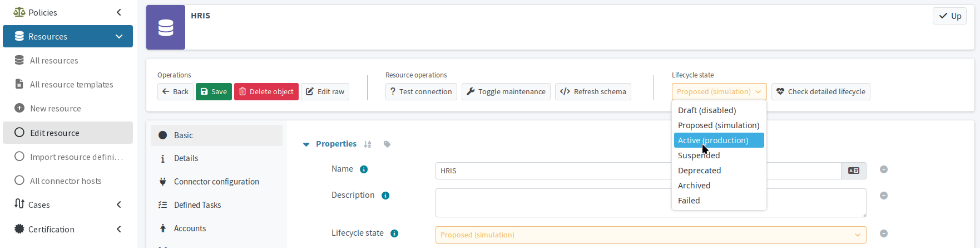Viewport: 980px width, 248px height.
Task: Click the Up button
Action: click(950, 16)
